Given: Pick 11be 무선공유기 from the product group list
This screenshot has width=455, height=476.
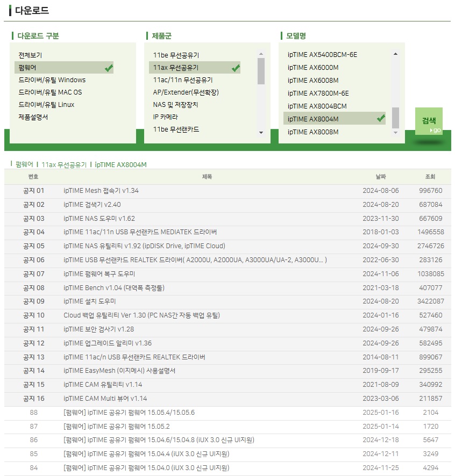Looking at the screenshot, I should (176, 55).
